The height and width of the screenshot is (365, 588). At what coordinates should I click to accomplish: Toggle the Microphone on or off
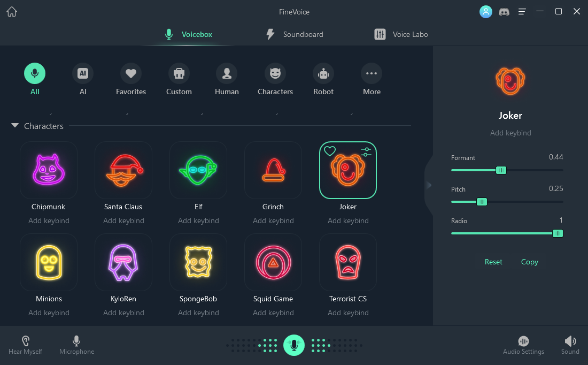76,346
